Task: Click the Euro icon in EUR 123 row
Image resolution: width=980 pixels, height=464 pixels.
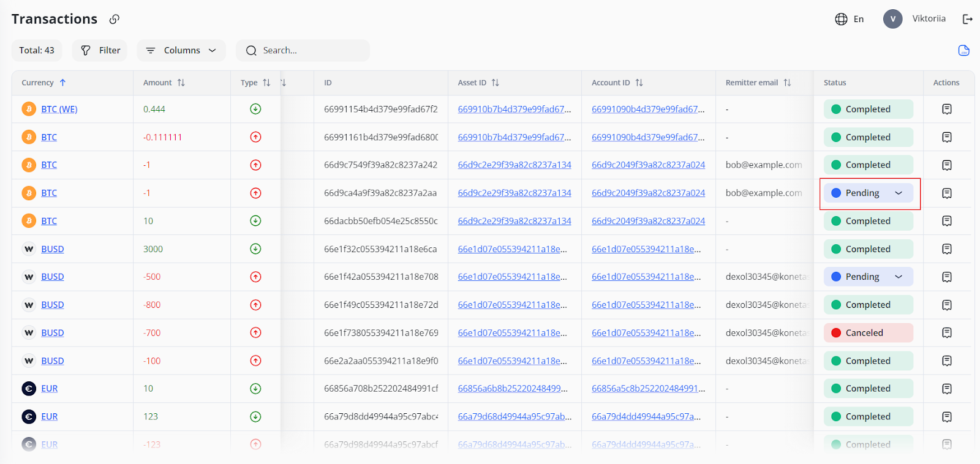Action: point(29,417)
